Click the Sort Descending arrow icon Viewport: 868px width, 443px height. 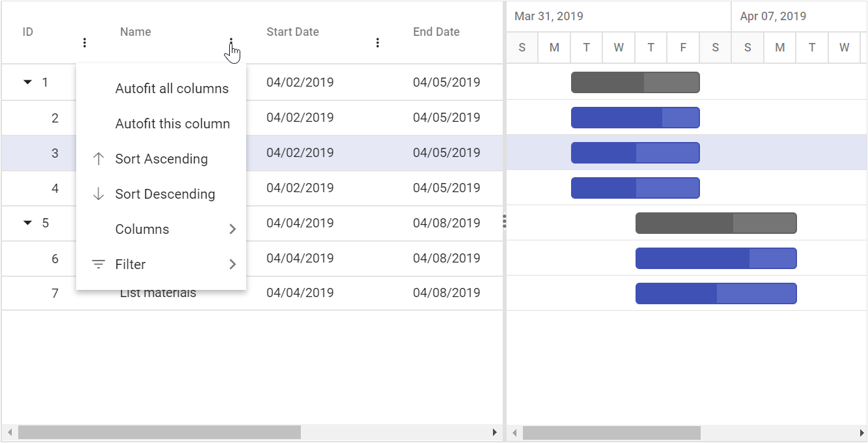(98, 194)
